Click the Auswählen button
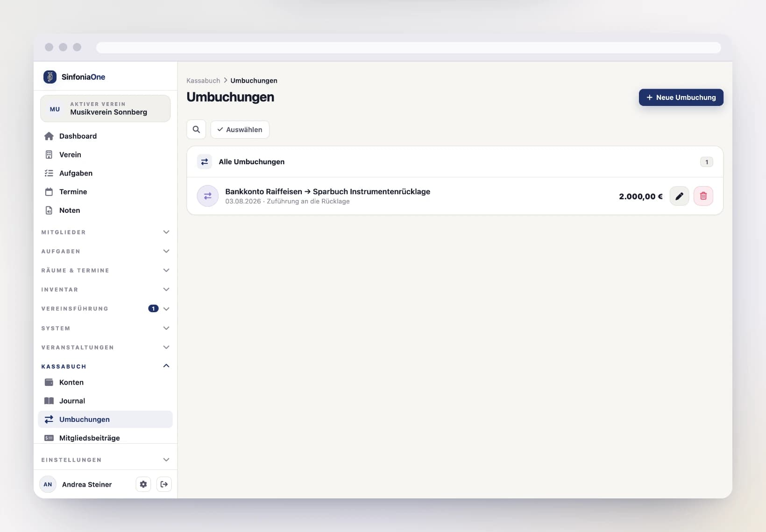Screen dimensions: 766x532 (240, 129)
